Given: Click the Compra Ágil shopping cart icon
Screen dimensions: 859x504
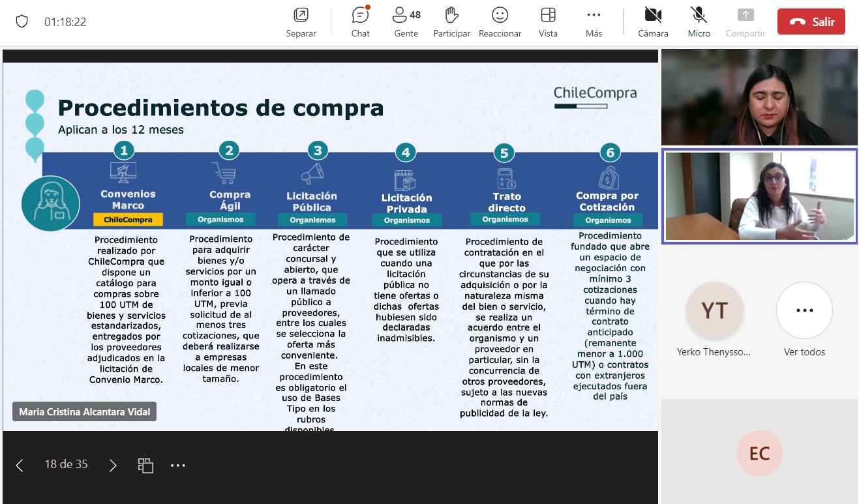Looking at the screenshot, I should point(224,173).
